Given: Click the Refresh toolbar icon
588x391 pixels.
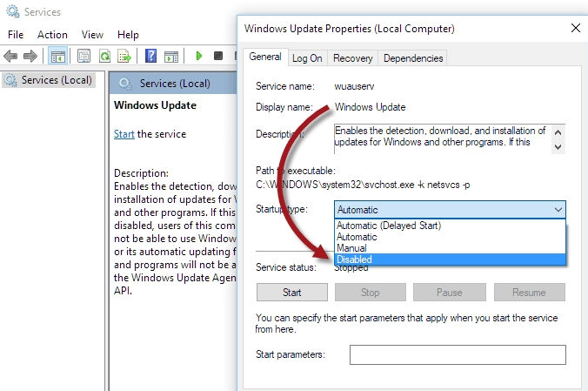Looking at the screenshot, I should coord(104,57).
